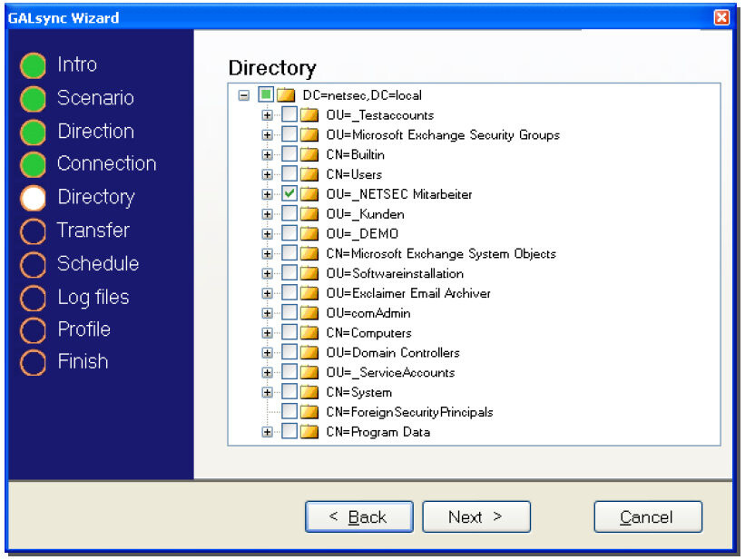
Task: Check the OU=_DEMO checkbox
Action: [x=289, y=233]
